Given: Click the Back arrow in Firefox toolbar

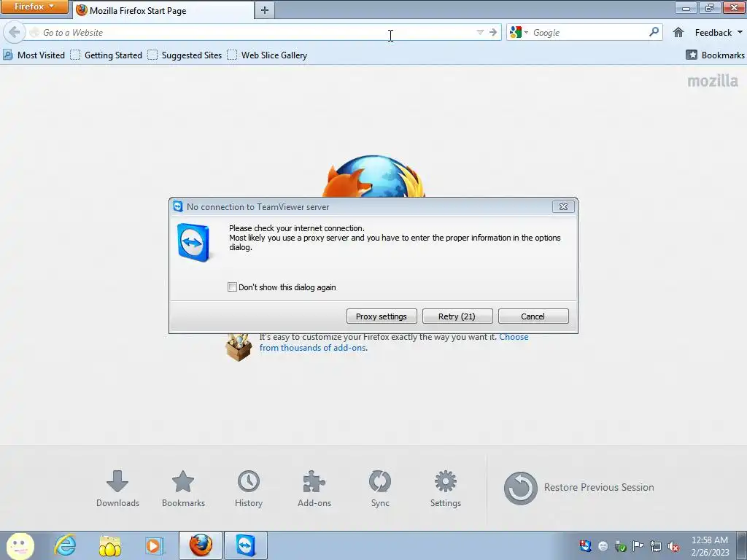Looking at the screenshot, I should (x=15, y=32).
